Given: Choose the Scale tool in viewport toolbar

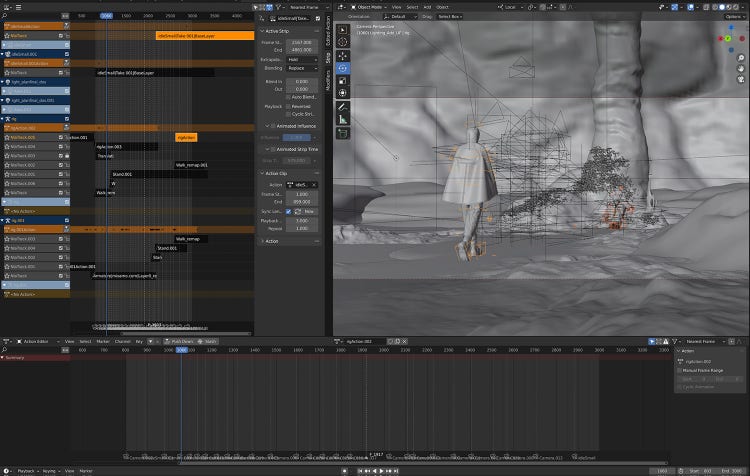Looking at the screenshot, I should tap(342, 81).
